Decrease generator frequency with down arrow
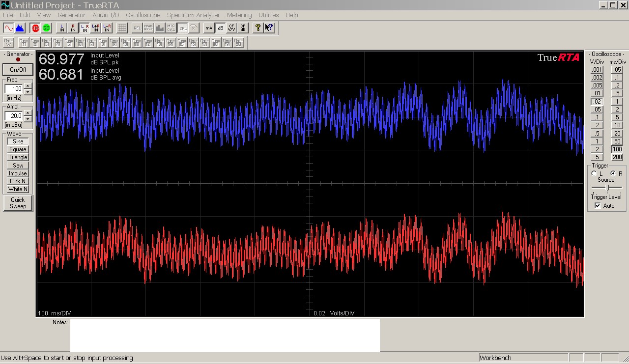Viewport: 629px width, 364px height. pos(28,92)
